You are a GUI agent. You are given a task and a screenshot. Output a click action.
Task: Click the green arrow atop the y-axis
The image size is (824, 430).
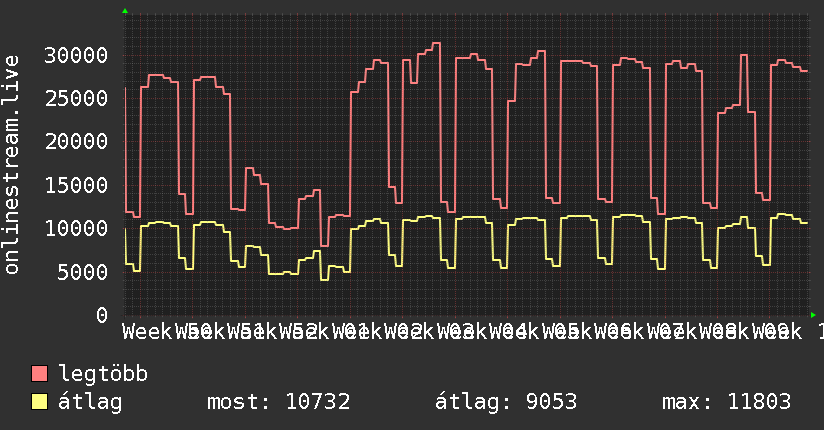tap(125, 11)
